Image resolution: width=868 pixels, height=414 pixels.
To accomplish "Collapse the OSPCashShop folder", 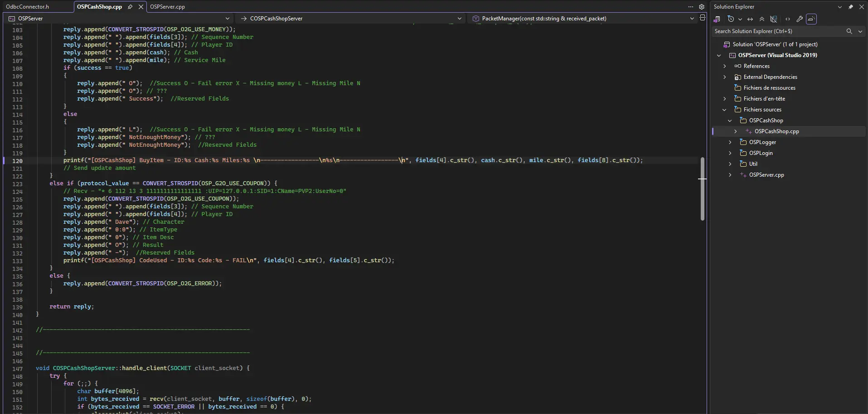I will click(730, 120).
